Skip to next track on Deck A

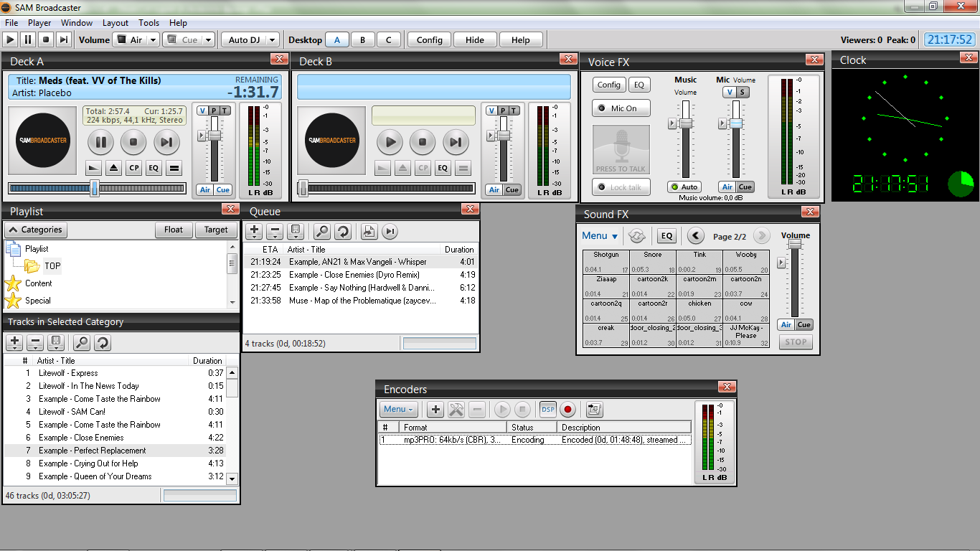pyautogui.click(x=166, y=142)
